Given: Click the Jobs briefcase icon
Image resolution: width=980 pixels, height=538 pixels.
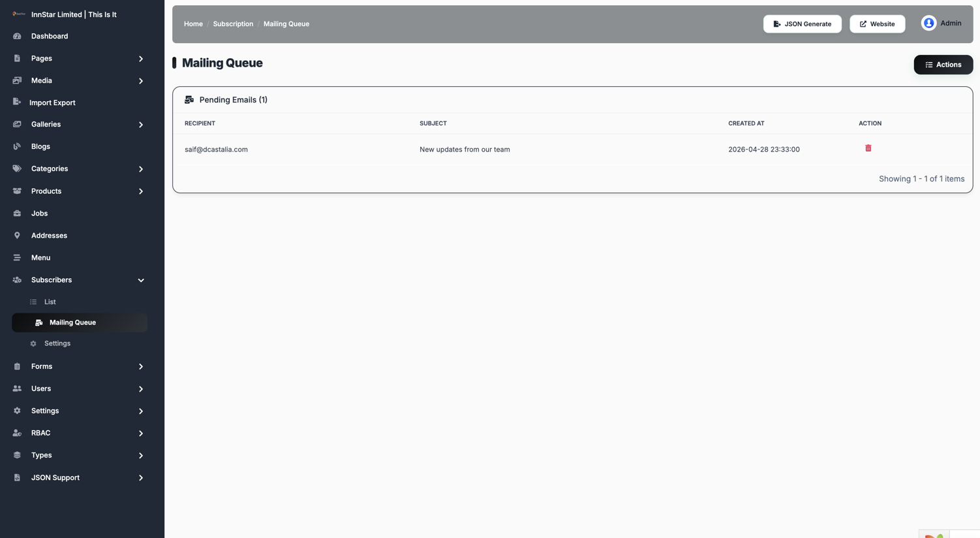Looking at the screenshot, I should coord(17,214).
